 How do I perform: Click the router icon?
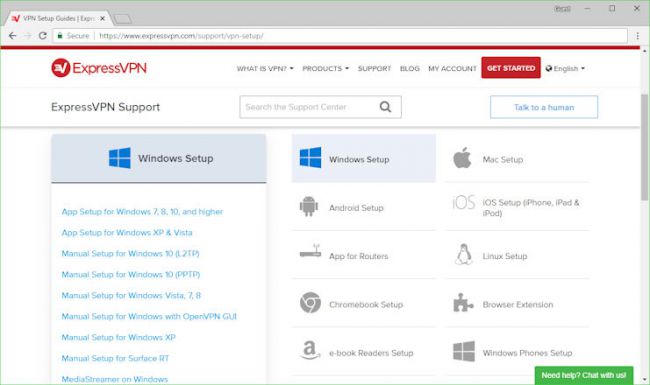click(x=310, y=251)
